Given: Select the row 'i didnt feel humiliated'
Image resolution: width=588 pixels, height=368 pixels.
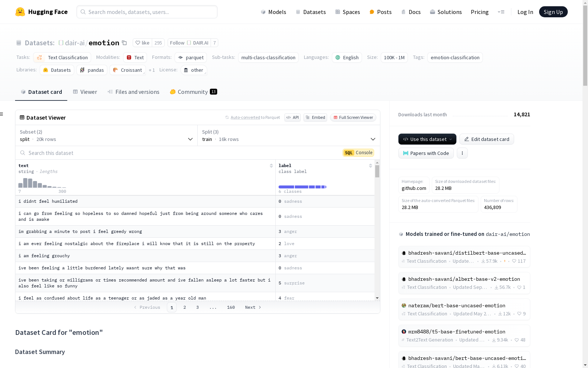Looking at the screenshot, I should pos(195,201).
